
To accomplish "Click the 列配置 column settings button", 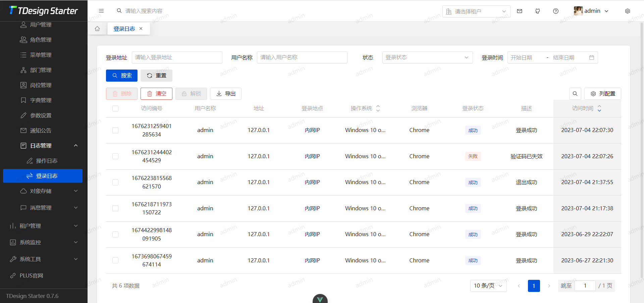I will (603, 94).
